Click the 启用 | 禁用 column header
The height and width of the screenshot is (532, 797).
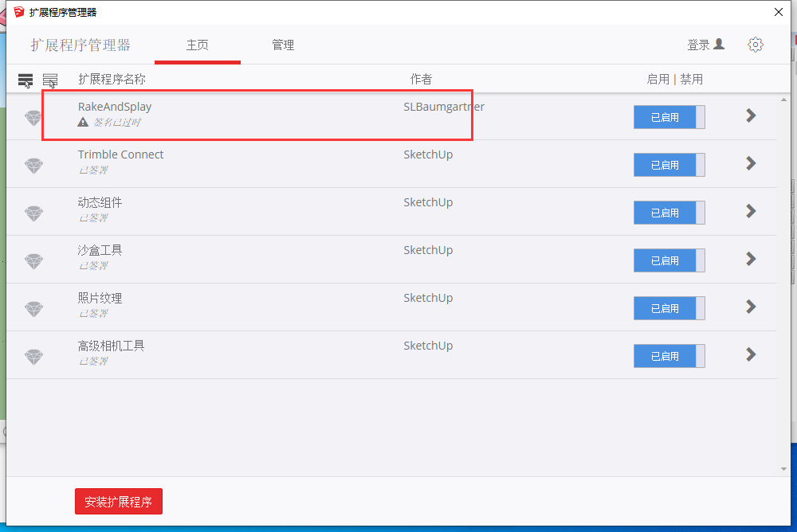click(x=674, y=80)
